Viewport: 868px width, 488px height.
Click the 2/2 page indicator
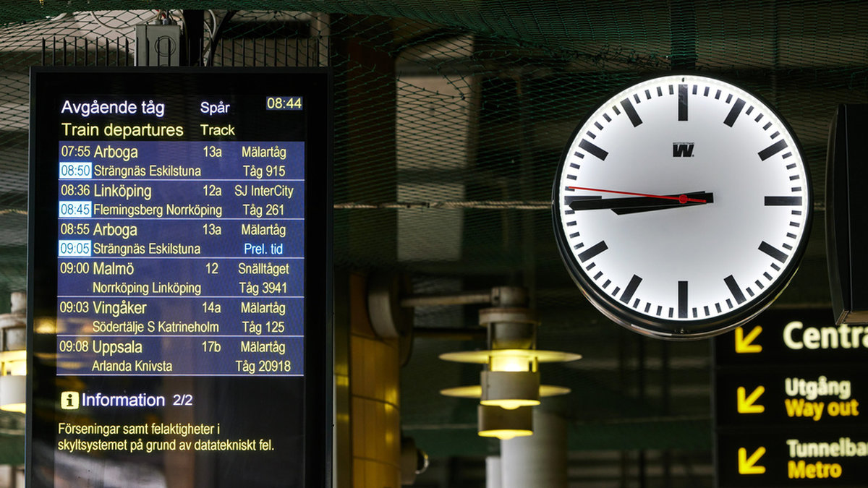pos(182,400)
